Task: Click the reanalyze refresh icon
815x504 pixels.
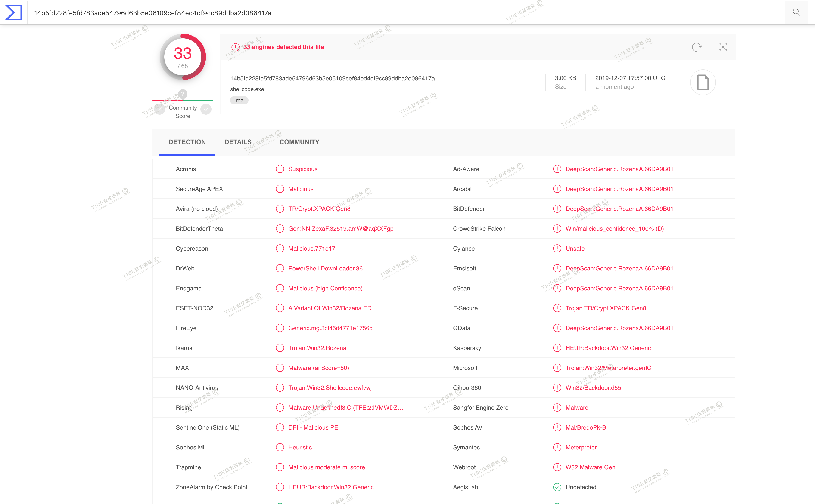Action: pyautogui.click(x=696, y=47)
